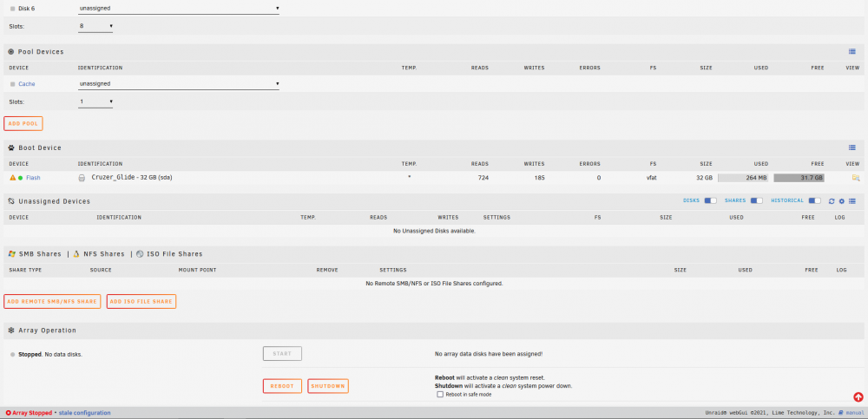Click the Array Stopped status text

(31, 413)
